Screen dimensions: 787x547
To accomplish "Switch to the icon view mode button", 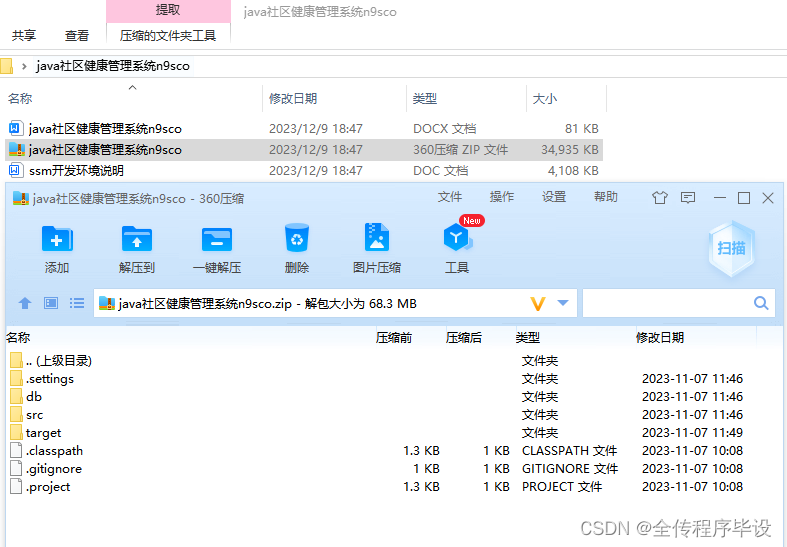I will [x=51, y=303].
